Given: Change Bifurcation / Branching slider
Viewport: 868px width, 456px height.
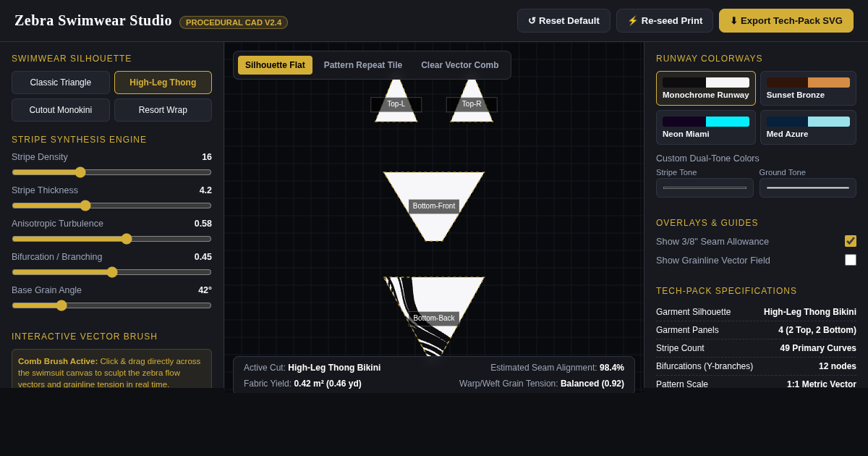Looking at the screenshot, I should click(111, 272).
